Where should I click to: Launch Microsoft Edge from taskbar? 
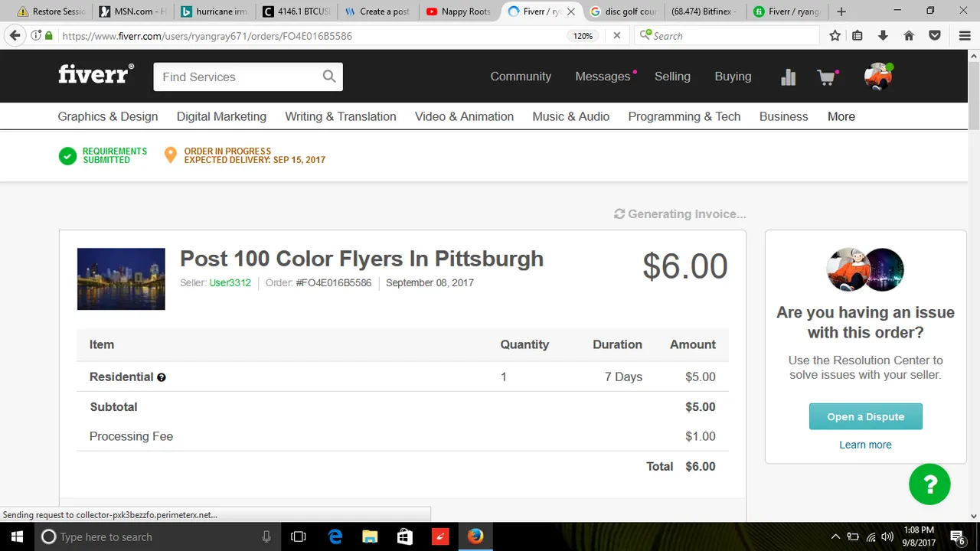(335, 536)
